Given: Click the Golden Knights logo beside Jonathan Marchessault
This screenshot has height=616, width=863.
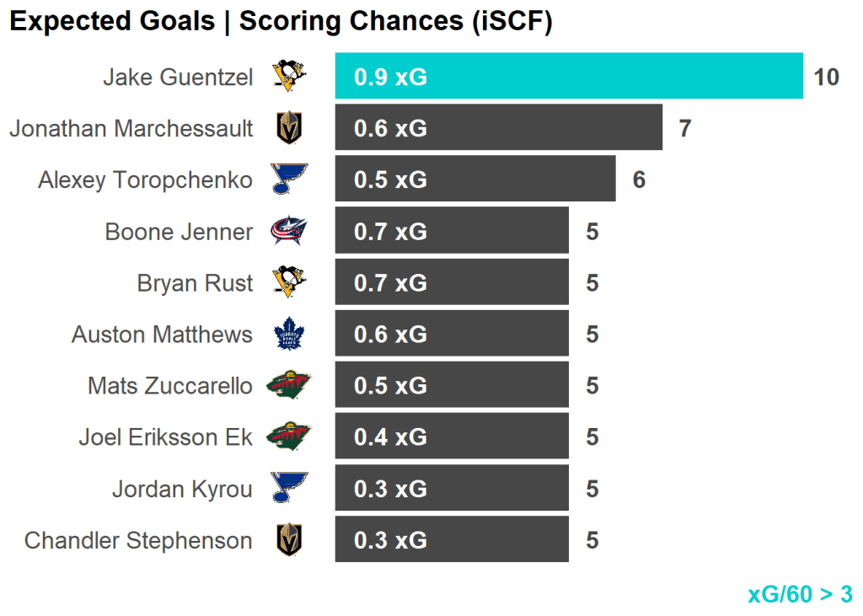Looking at the screenshot, I should click(289, 128).
